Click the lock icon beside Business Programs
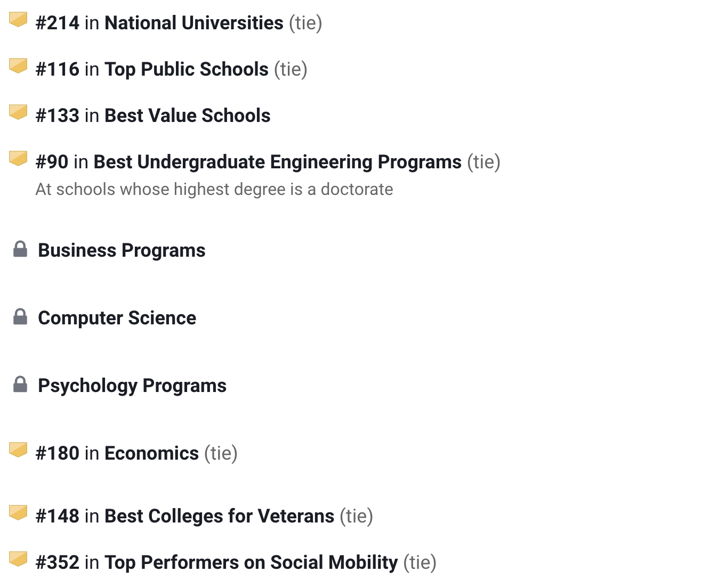This screenshot has height=588, width=726. click(x=20, y=249)
